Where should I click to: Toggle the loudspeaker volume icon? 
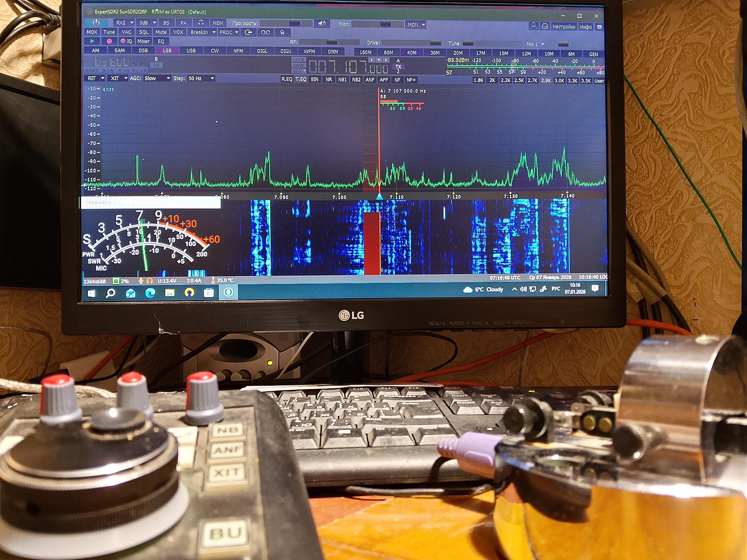(322, 24)
